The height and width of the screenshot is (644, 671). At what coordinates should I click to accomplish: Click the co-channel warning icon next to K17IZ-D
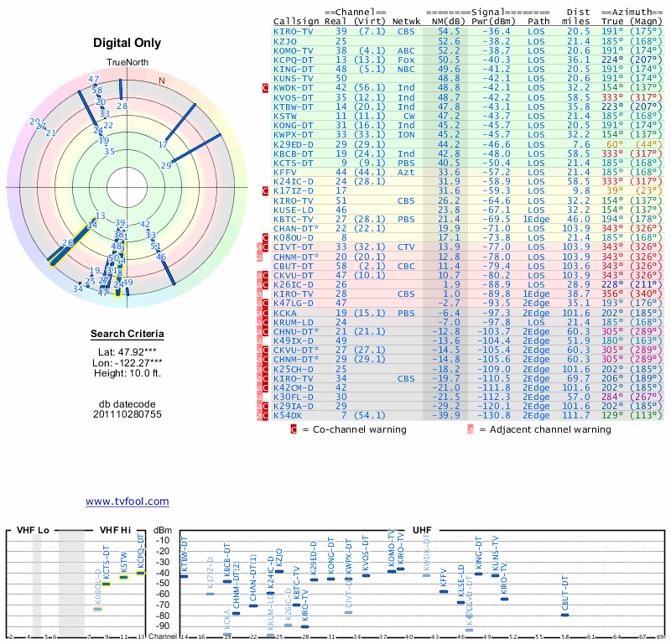click(266, 191)
